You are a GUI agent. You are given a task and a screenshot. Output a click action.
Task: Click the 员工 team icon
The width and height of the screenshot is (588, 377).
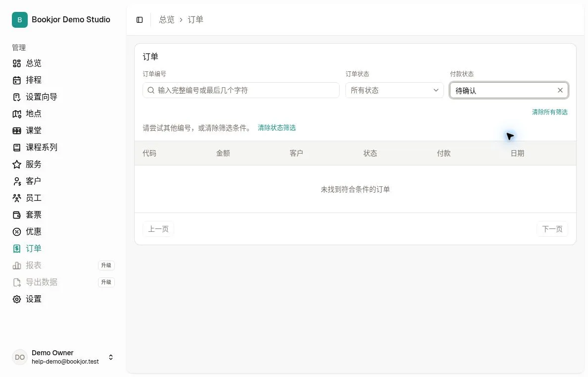(x=17, y=198)
